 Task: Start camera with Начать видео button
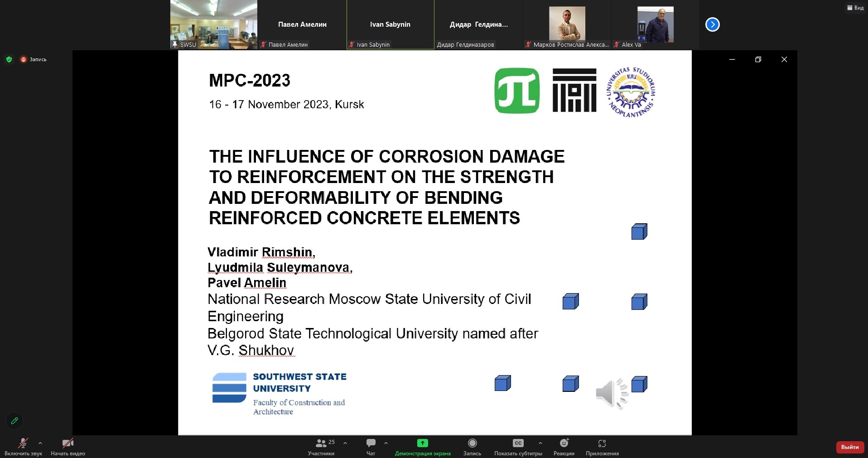[68, 447]
